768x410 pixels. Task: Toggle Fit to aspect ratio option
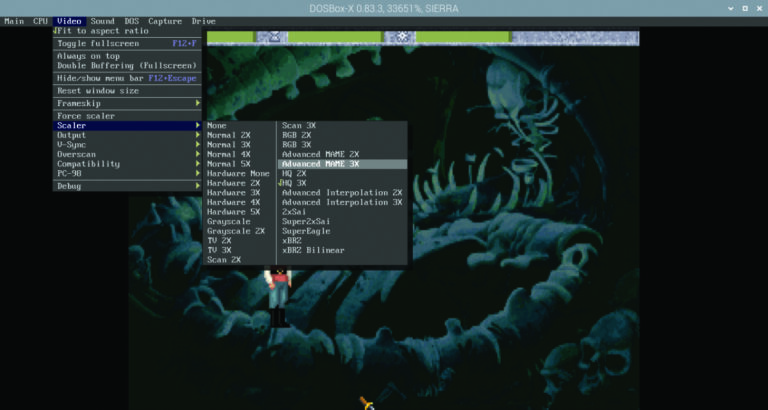tap(103, 31)
